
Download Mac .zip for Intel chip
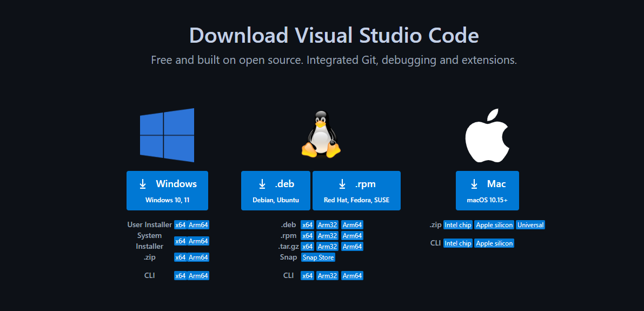point(458,225)
